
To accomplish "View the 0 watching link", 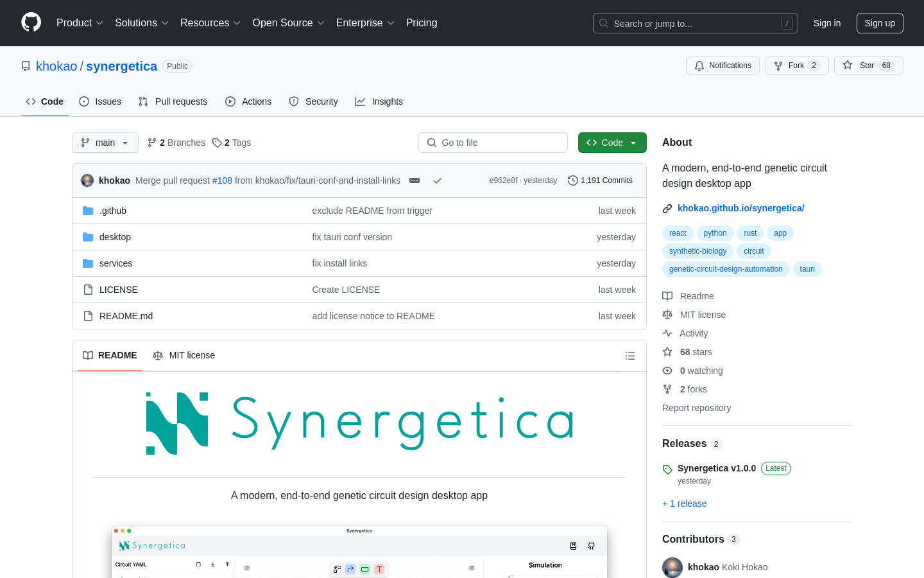I will 692,371.
